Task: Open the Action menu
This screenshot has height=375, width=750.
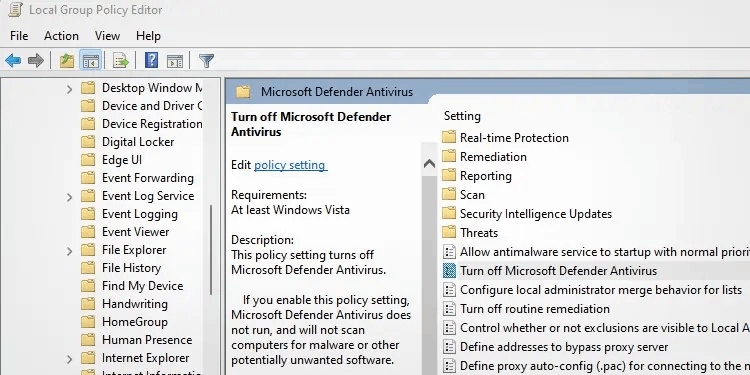Action: click(61, 36)
